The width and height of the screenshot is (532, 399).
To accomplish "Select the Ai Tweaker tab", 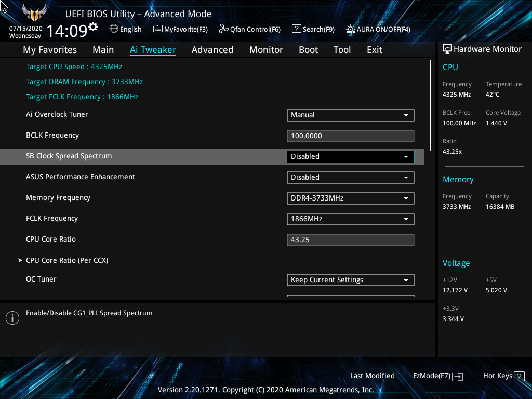I will click(153, 50).
